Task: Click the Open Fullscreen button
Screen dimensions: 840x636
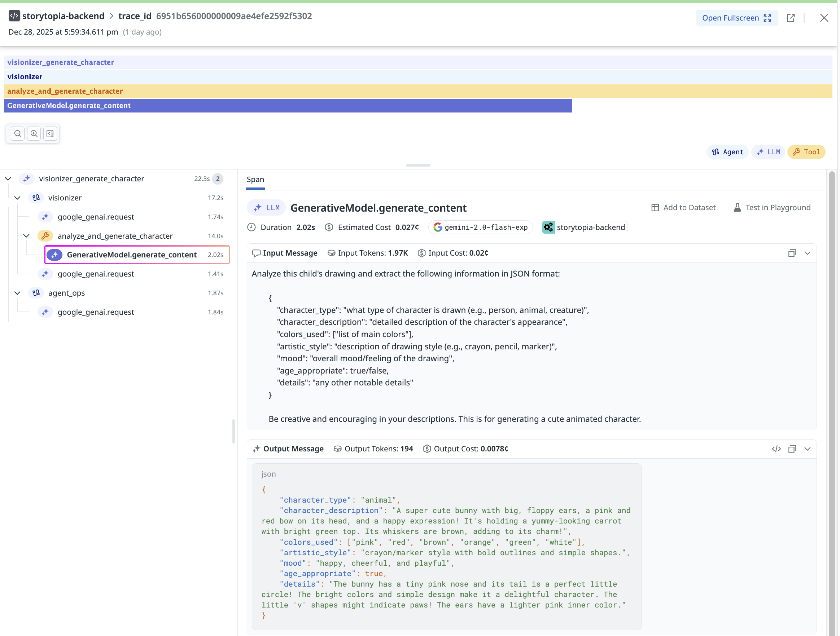Action: (736, 18)
